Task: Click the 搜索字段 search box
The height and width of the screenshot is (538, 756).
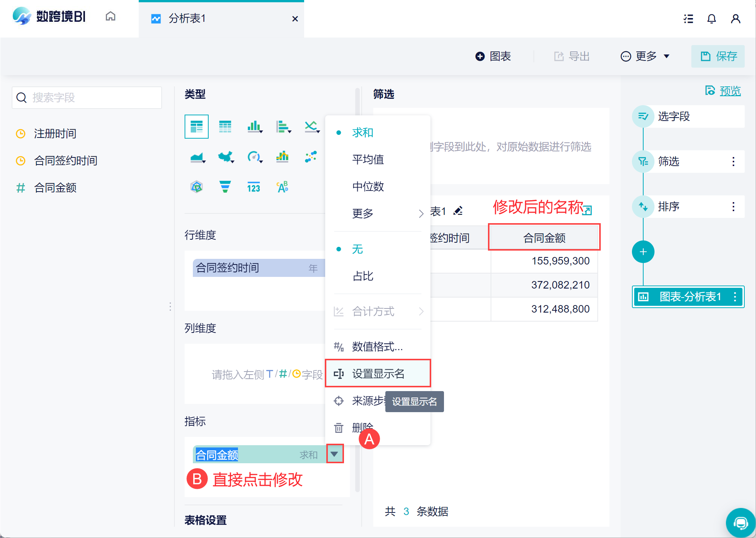Action: tap(87, 98)
